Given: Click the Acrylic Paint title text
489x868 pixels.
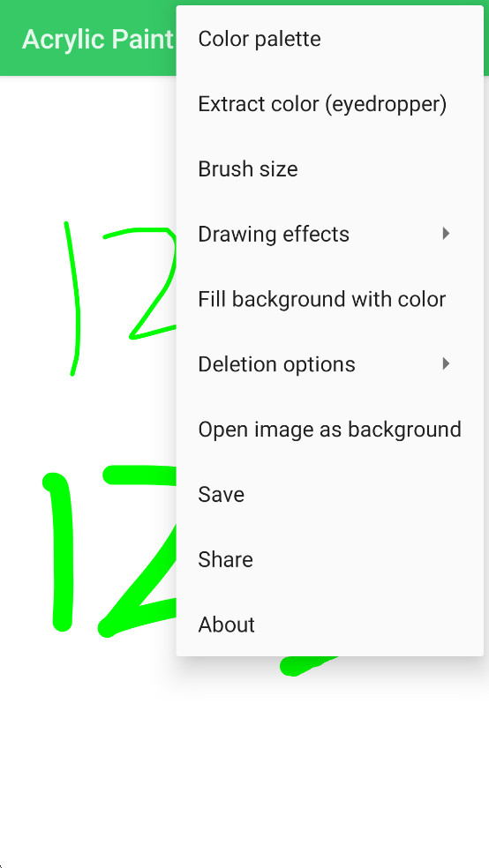Looking at the screenshot, I should click(x=98, y=40).
